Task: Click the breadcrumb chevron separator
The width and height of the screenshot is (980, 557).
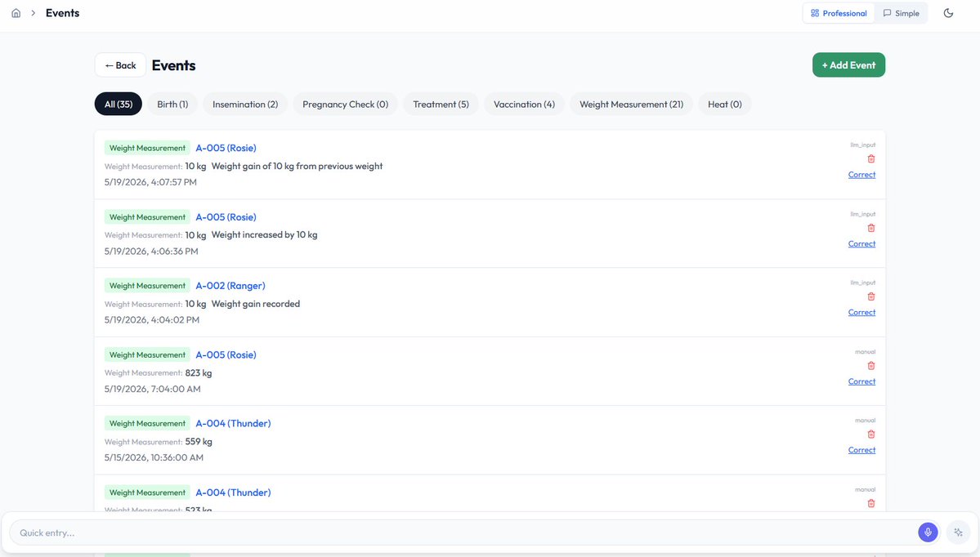Action: tap(34, 13)
